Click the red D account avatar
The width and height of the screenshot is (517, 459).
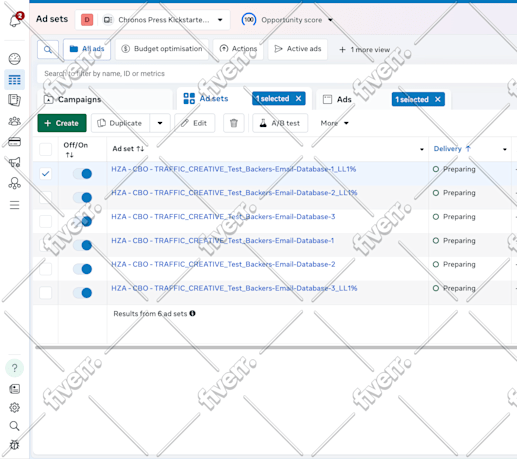(87, 20)
